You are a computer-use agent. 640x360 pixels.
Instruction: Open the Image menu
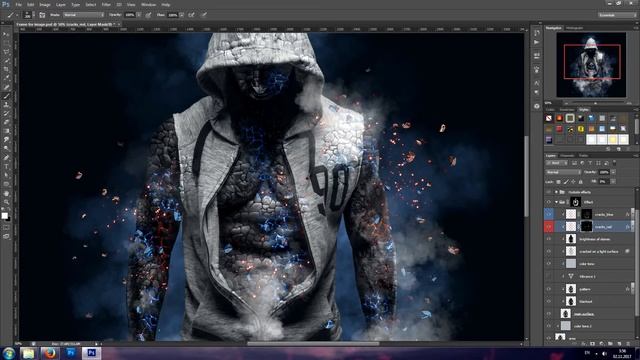[45, 4]
